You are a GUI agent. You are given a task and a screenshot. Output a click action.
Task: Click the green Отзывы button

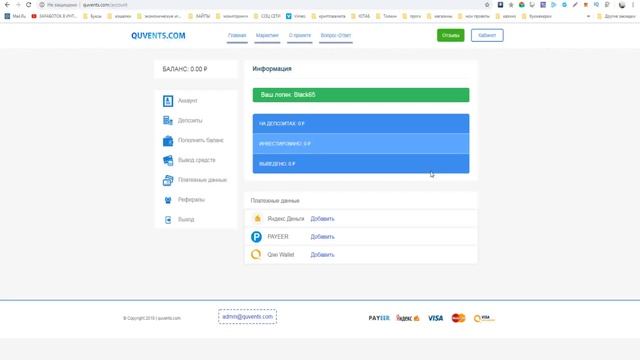(x=451, y=36)
